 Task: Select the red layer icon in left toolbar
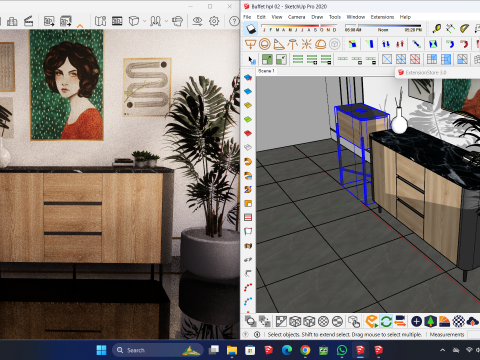tap(248, 133)
